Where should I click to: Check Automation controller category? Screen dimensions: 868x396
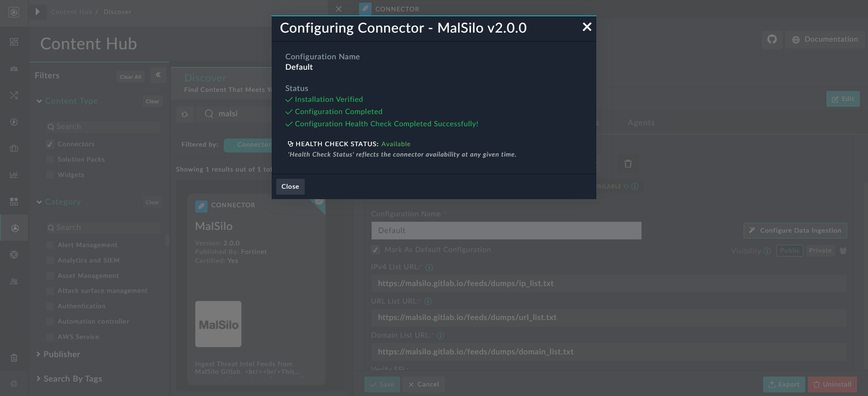50,322
